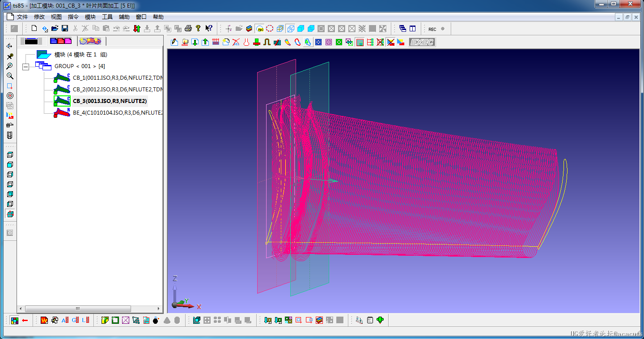This screenshot has width=644, height=339.
Task: Click the green down arrow module icon
Action: [195, 42]
